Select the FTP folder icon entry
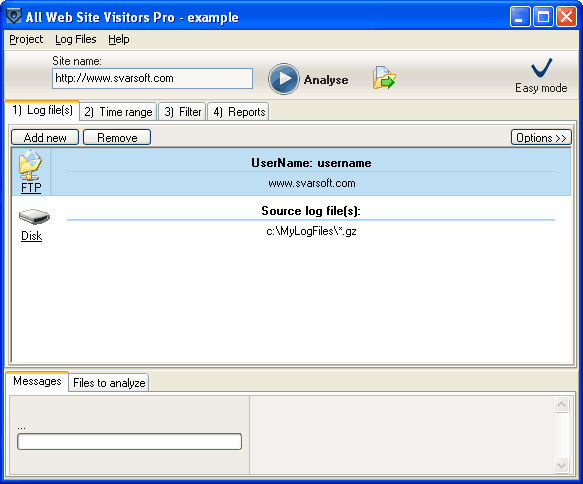583x484 pixels. pyautogui.click(x=31, y=171)
